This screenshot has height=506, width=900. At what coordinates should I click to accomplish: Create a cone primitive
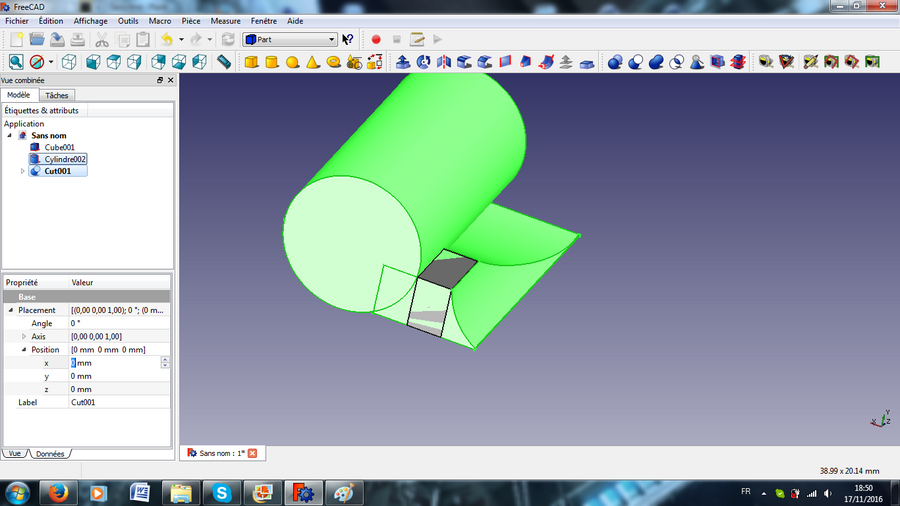[313, 62]
